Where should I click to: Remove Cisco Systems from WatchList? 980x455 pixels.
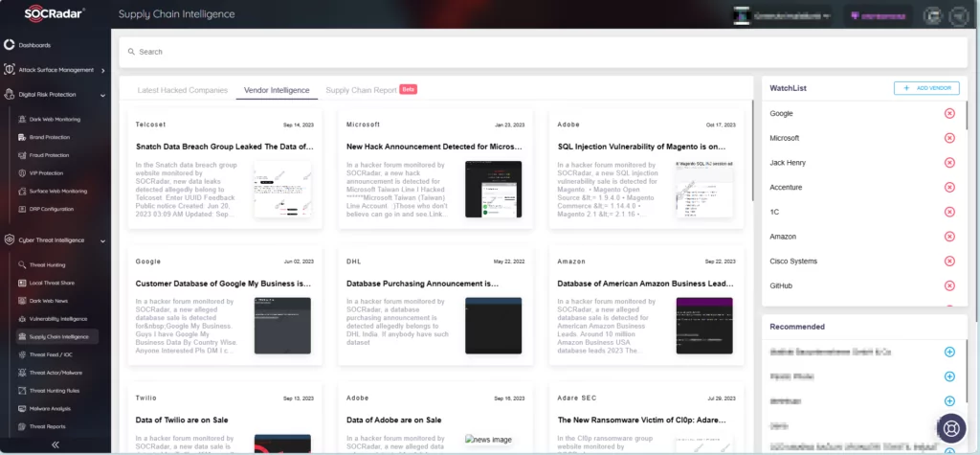click(949, 261)
